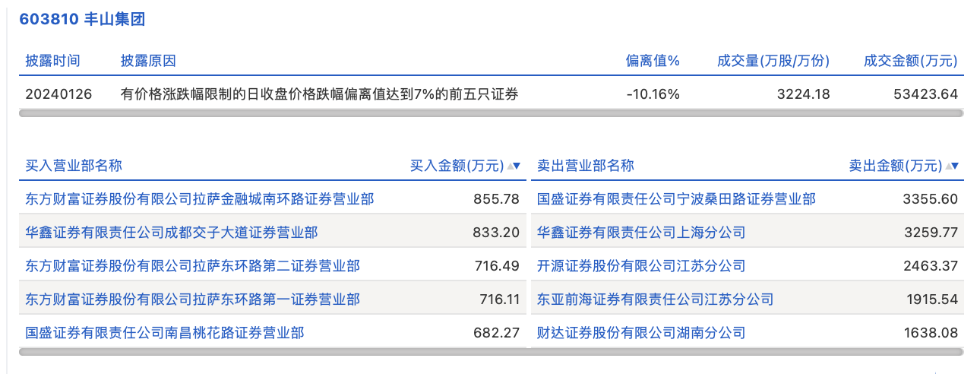The height and width of the screenshot is (374, 980).
Task: Click the 披露原因 column header
Action: (x=148, y=61)
